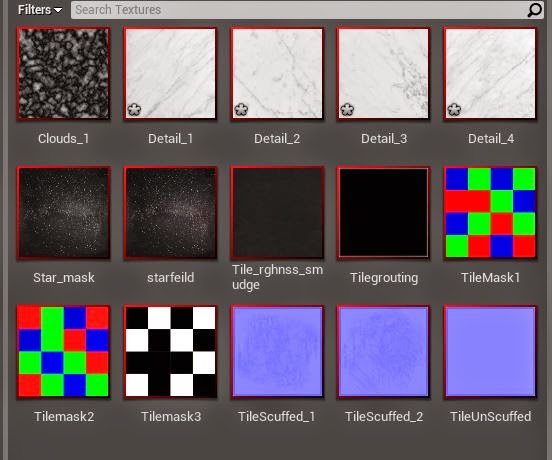Select the Tilemask3 black-white checker thumbnail
Viewport: 552px width, 460px height.
(170, 352)
